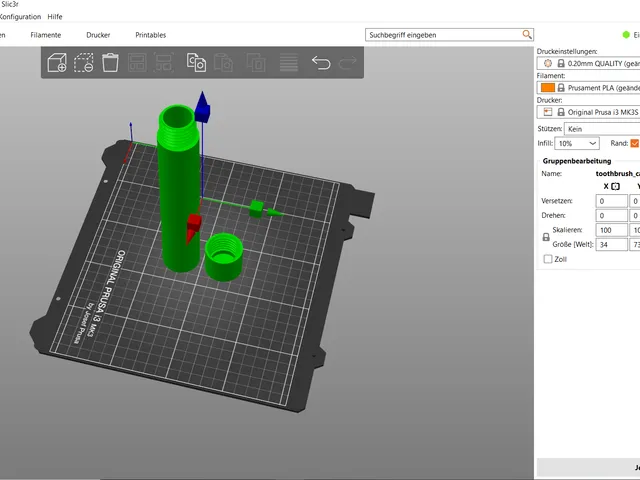Switch to the Printables tab
640x480 pixels.
[x=151, y=35]
